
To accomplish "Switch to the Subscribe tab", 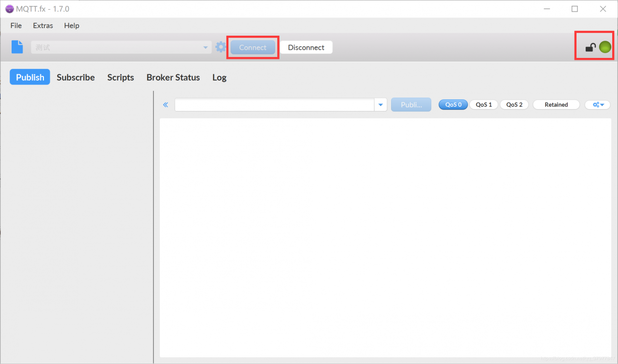I will [x=76, y=77].
